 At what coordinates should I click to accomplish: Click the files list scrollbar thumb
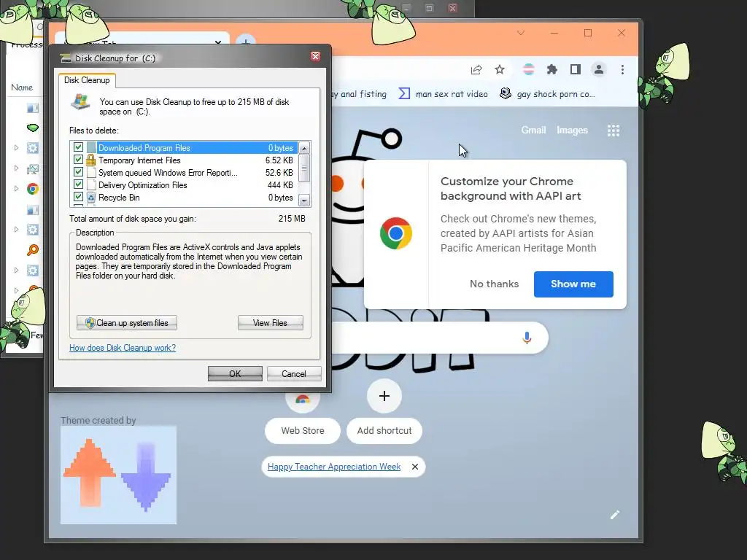click(x=304, y=168)
